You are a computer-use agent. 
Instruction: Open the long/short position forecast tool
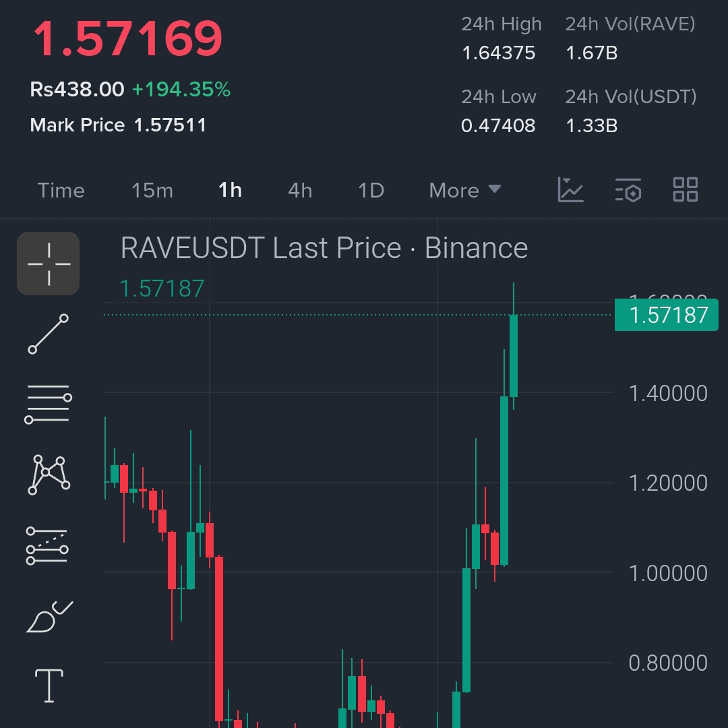[47, 546]
